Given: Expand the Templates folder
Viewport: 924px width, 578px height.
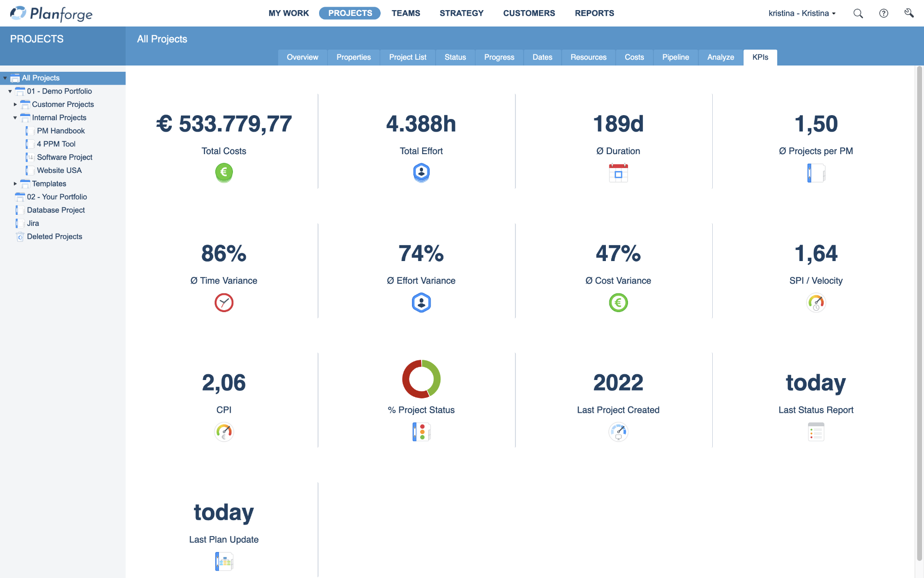Looking at the screenshot, I should (15, 184).
